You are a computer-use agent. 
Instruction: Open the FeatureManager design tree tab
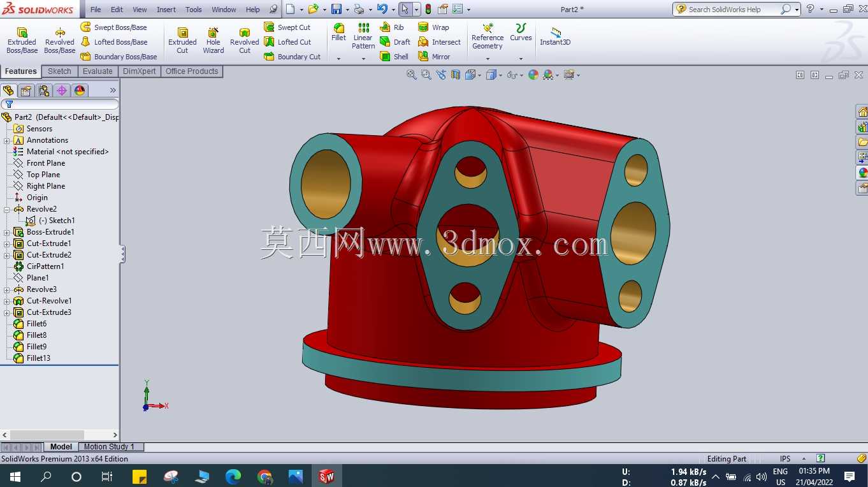coord(8,91)
